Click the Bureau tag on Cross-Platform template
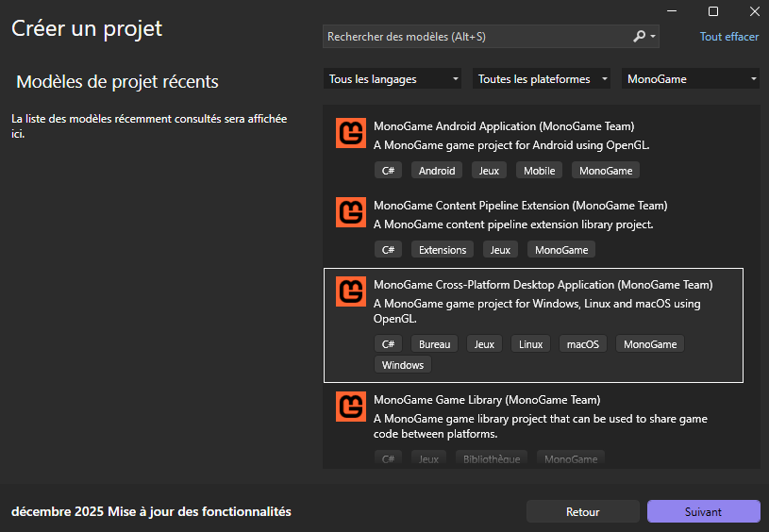 (x=435, y=344)
